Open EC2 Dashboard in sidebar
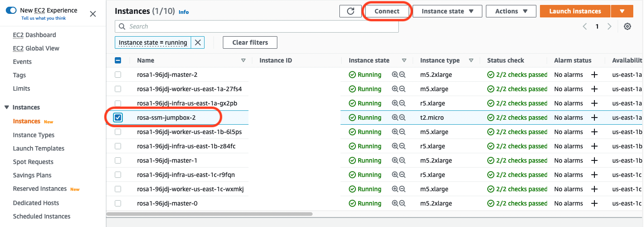This screenshot has height=227, width=644. pyautogui.click(x=34, y=35)
